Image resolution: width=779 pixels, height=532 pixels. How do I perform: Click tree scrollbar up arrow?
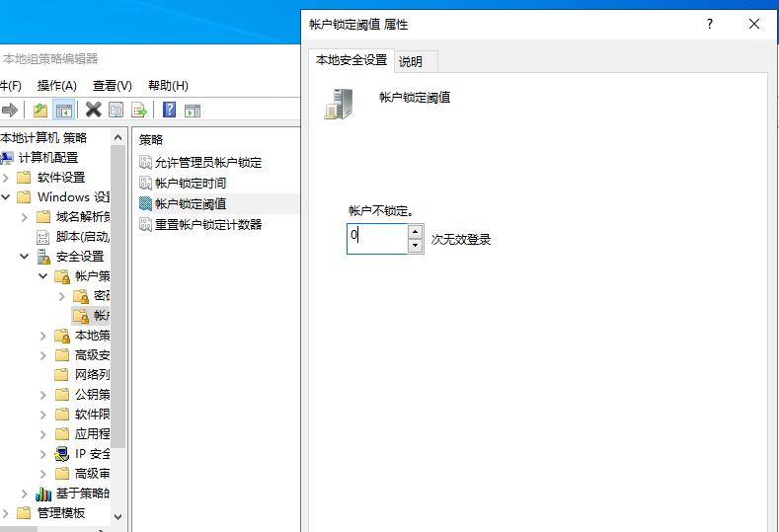click(117, 137)
